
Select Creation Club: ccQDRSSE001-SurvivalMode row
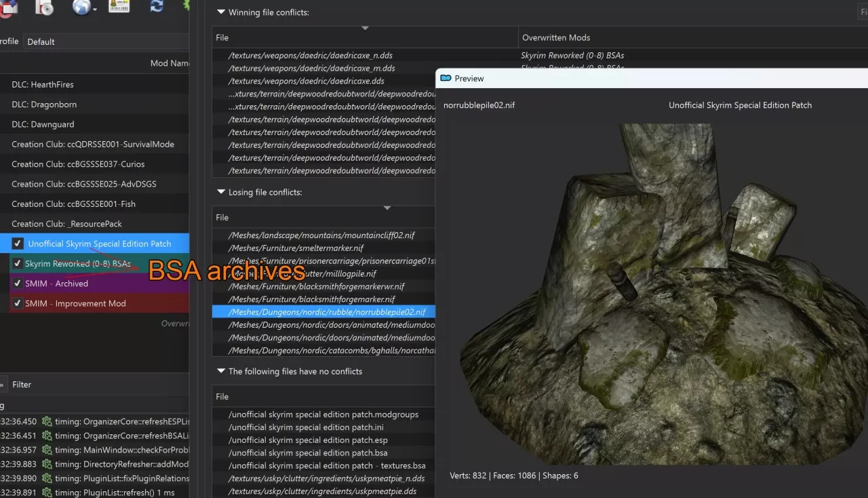(x=95, y=144)
